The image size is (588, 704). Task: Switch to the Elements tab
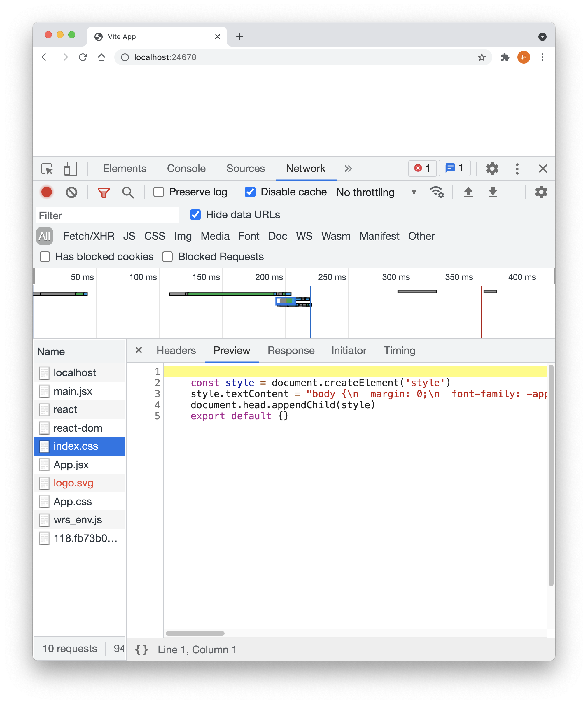pos(125,168)
